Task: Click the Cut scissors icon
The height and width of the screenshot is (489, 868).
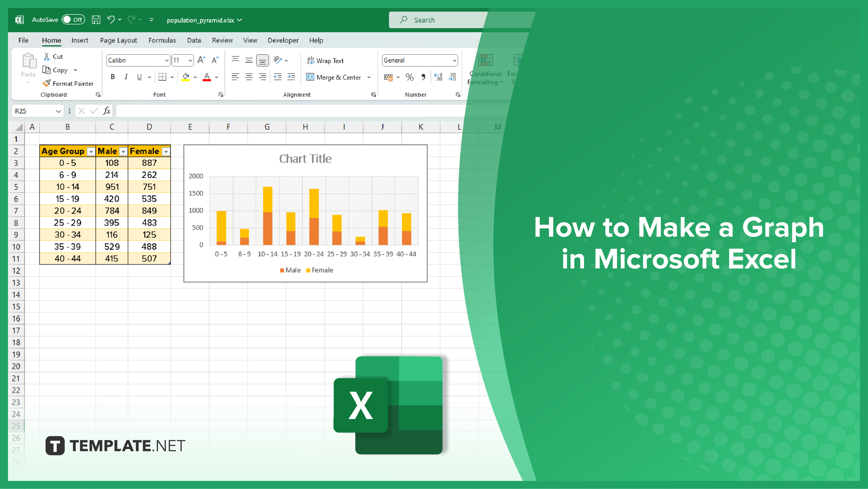Action: 47,57
